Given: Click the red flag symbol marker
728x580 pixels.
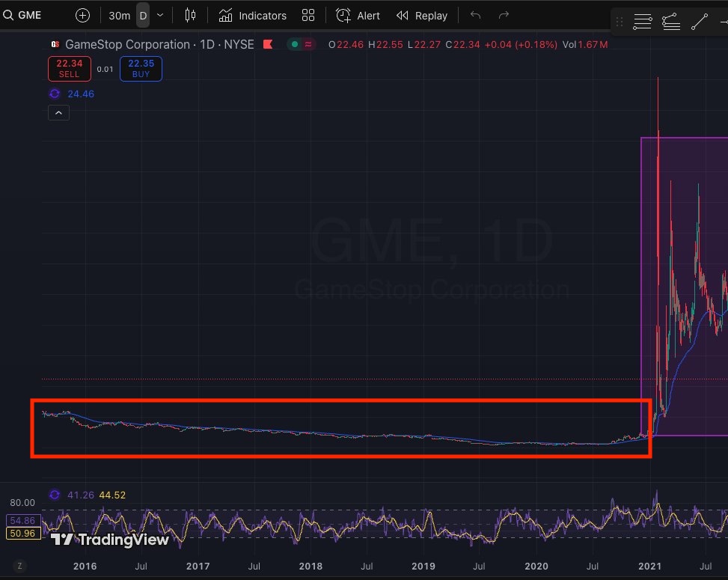Looking at the screenshot, I should (268, 45).
